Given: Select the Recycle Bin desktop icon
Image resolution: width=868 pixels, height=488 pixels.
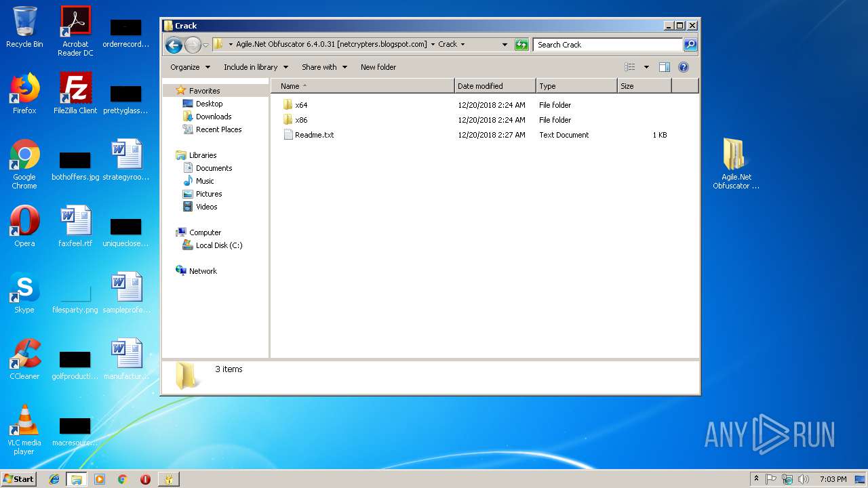Looking at the screenshot, I should (24, 28).
